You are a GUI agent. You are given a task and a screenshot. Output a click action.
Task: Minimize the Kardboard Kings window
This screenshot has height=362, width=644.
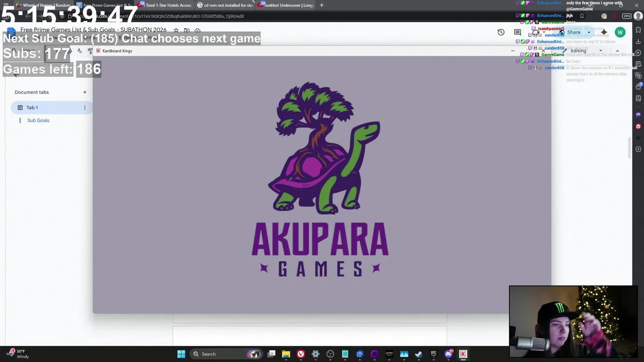click(x=513, y=51)
